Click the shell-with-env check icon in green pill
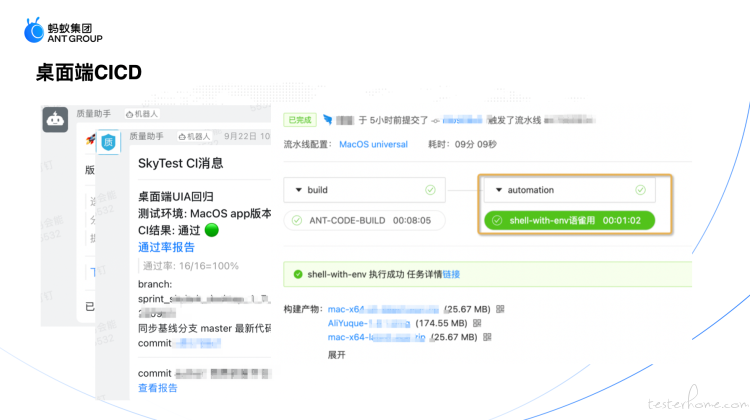750x420 pixels. [497, 221]
